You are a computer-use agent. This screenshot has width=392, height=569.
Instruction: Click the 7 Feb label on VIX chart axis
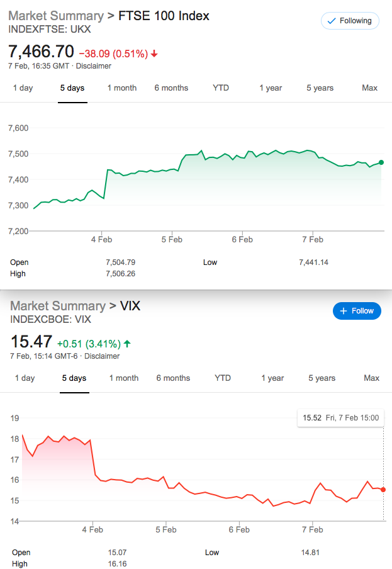[x=313, y=529]
